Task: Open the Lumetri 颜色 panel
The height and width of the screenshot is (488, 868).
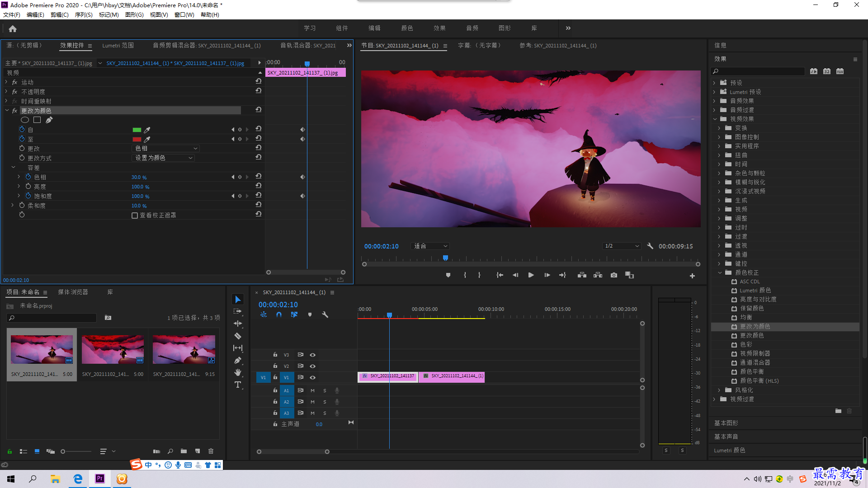Action: 730,450
